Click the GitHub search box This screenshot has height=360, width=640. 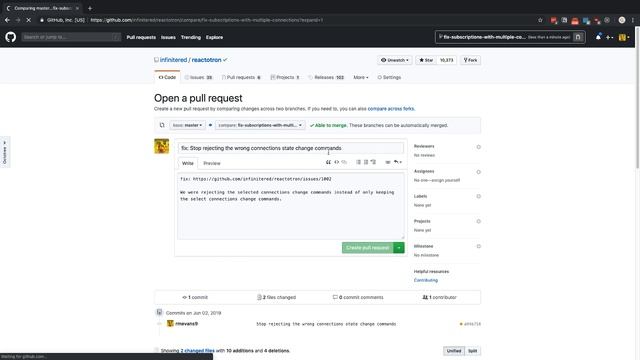tap(71, 37)
